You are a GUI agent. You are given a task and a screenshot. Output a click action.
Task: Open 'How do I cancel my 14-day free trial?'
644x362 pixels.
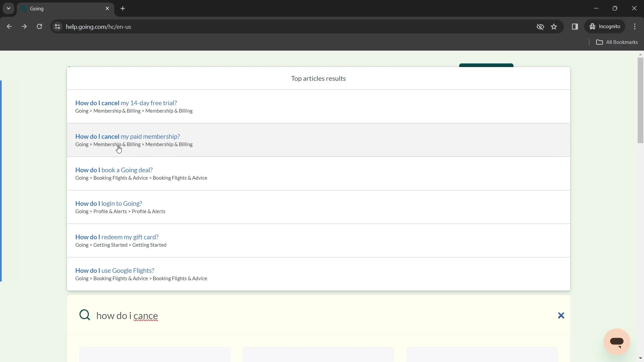126,103
